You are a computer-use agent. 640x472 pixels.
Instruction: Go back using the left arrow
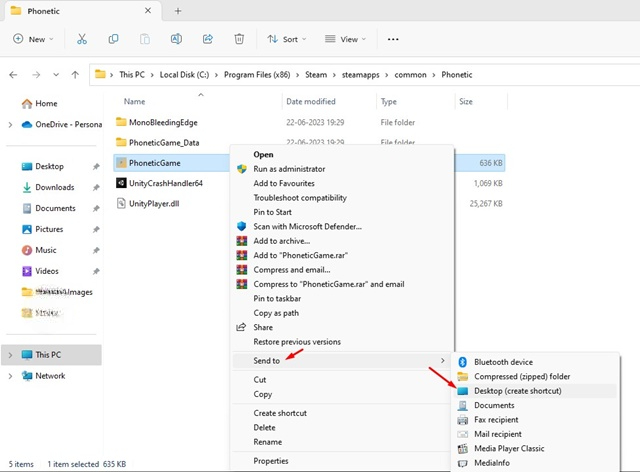13,75
